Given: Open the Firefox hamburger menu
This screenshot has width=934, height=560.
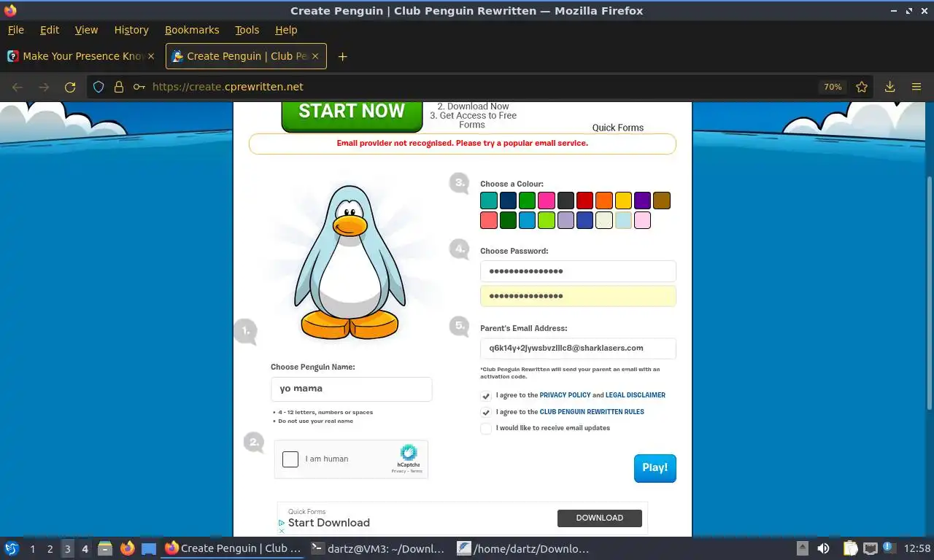Looking at the screenshot, I should 916,87.
